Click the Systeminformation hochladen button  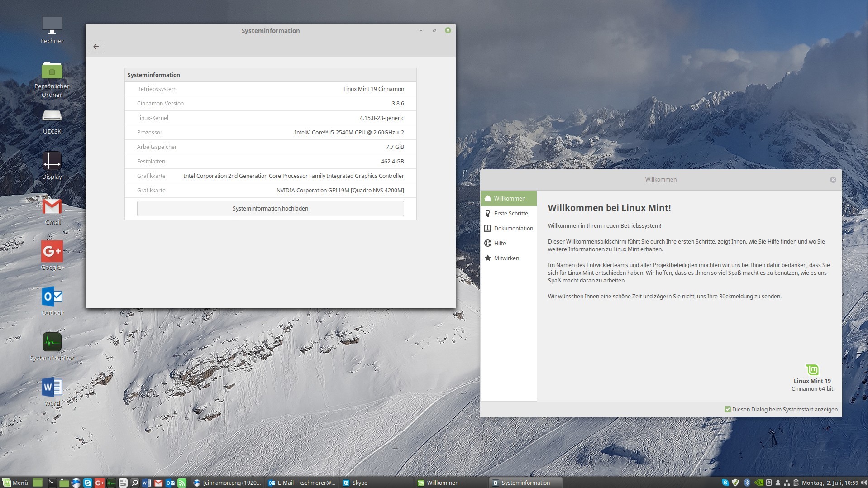pos(270,208)
